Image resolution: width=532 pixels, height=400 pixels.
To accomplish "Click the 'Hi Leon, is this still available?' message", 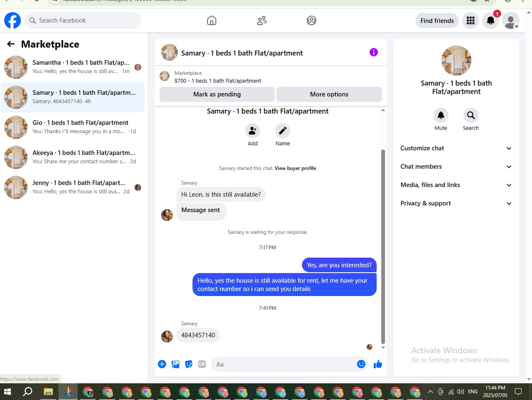I will point(221,195).
